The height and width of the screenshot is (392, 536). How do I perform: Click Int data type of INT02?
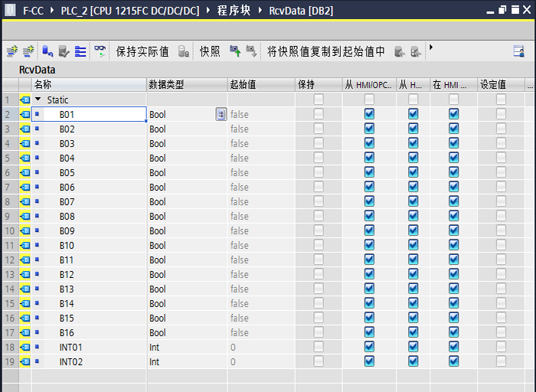pyautogui.click(x=187, y=361)
